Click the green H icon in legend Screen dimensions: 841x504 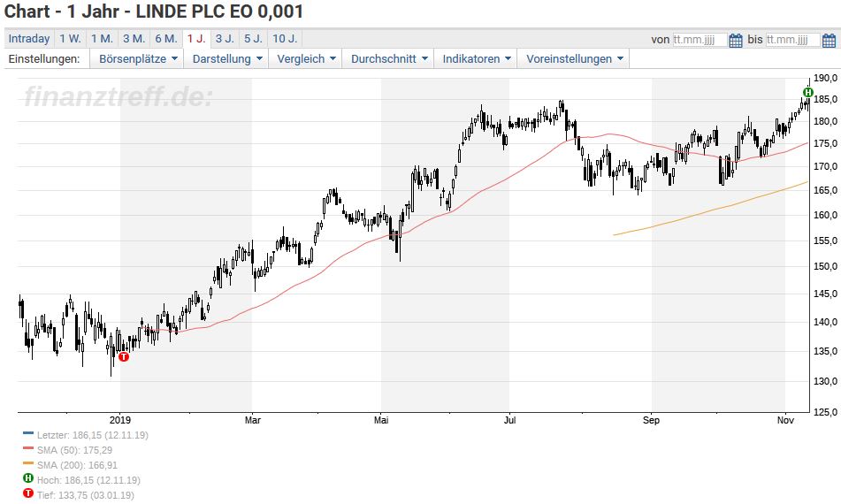[x=28, y=477]
